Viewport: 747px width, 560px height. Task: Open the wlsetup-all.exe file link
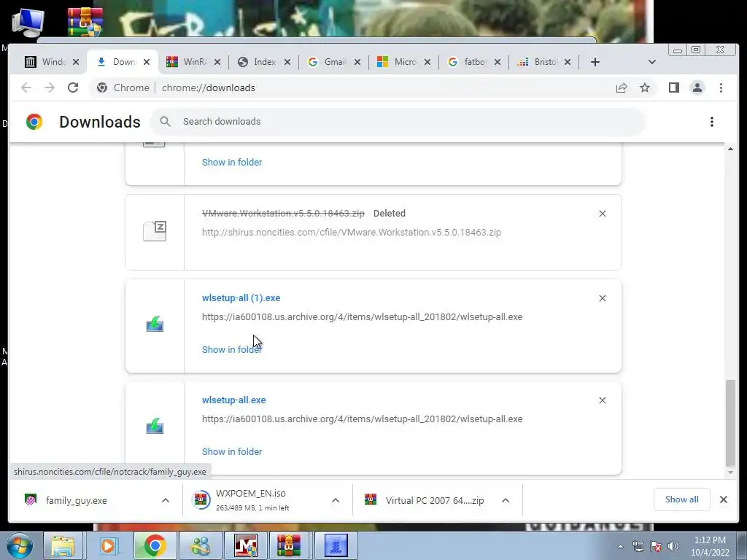coord(234,400)
